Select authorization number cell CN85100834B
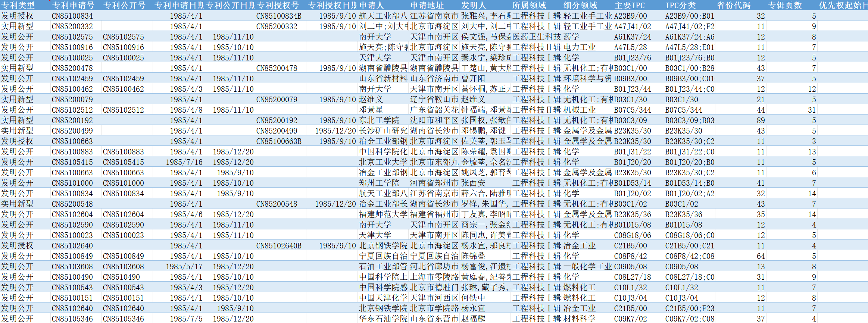 pyautogui.click(x=279, y=16)
